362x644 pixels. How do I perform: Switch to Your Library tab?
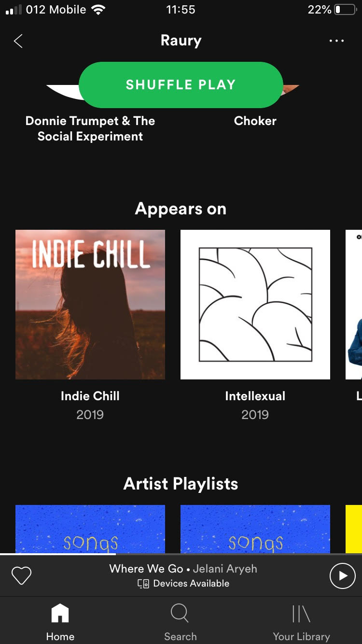tap(301, 623)
